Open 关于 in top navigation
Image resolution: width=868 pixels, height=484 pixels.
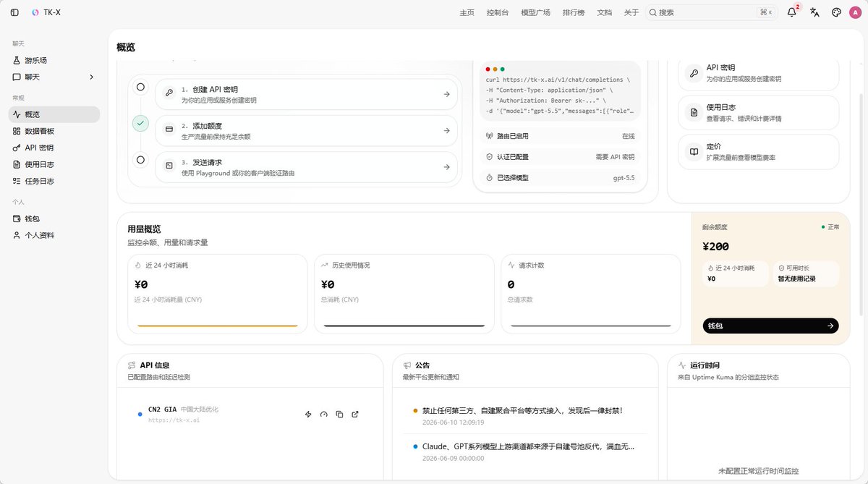(631, 12)
